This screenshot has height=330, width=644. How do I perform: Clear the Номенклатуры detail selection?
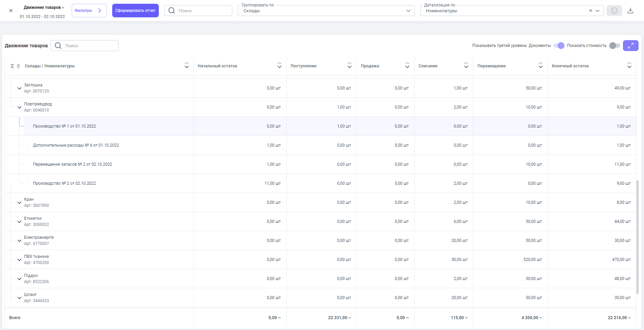591,11
